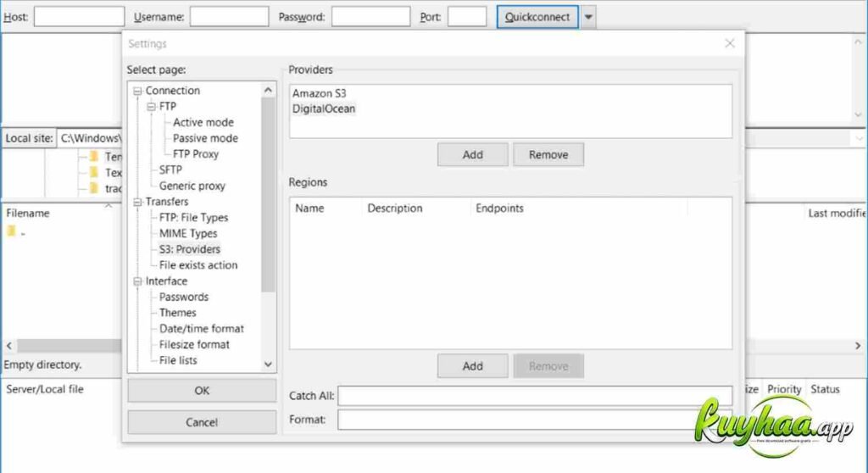Open the Passwords settings page
This screenshot has height=473, width=868.
(184, 297)
